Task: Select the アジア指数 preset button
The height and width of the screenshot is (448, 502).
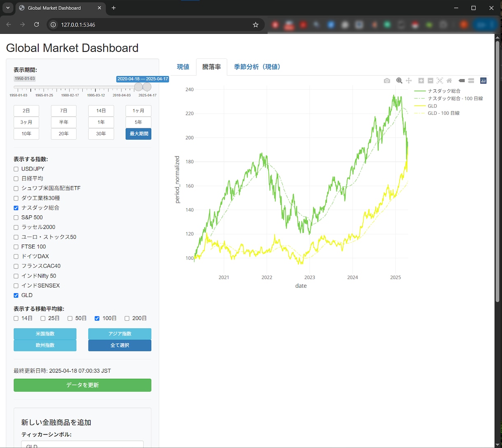Action: [x=120, y=334]
